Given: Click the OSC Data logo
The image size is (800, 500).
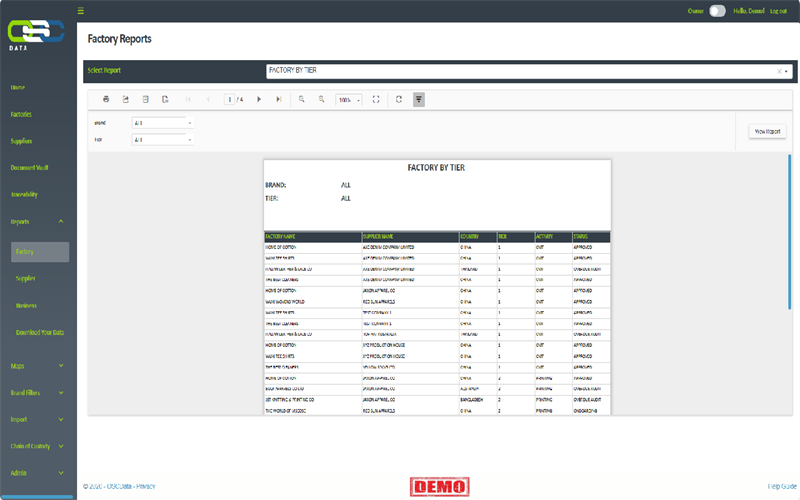Looking at the screenshot, I should 36,34.
